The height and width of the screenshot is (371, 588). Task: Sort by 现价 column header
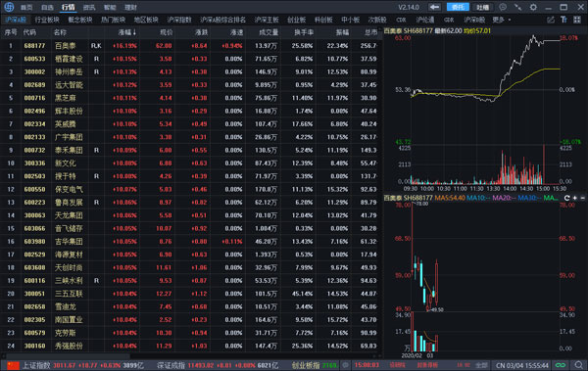coord(166,32)
